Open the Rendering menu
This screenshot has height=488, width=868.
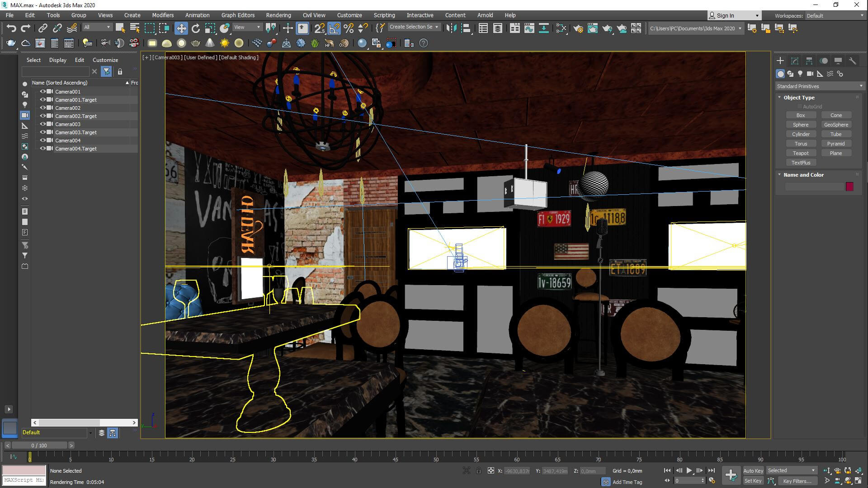(x=278, y=15)
